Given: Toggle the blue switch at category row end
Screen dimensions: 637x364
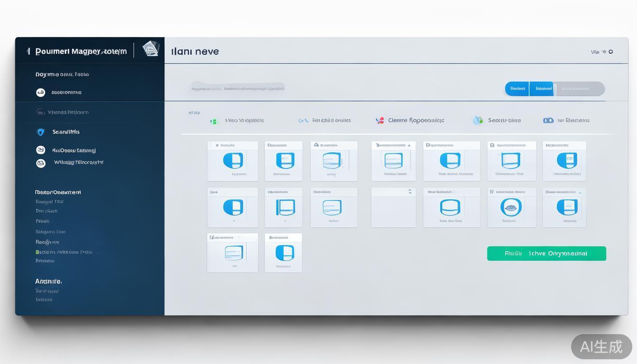Looking at the screenshot, I should pos(548,120).
